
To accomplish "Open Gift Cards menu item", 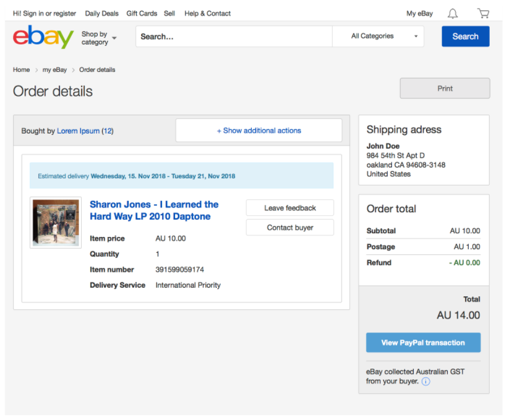I will pyautogui.click(x=142, y=13).
